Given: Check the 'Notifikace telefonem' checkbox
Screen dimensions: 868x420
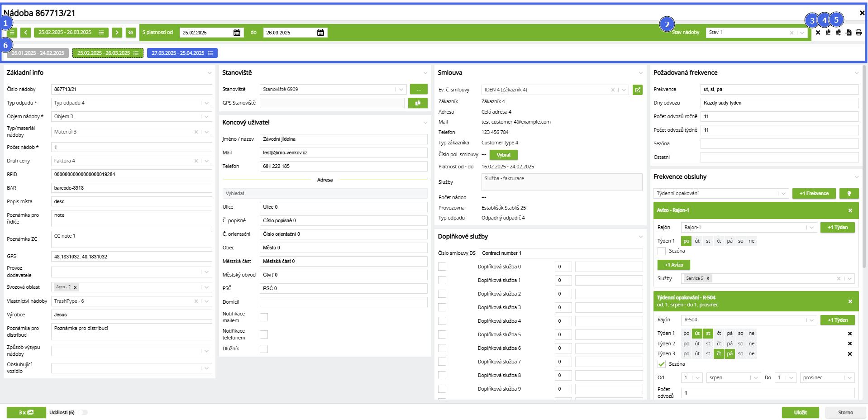Looking at the screenshot, I should tap(264, 334).
